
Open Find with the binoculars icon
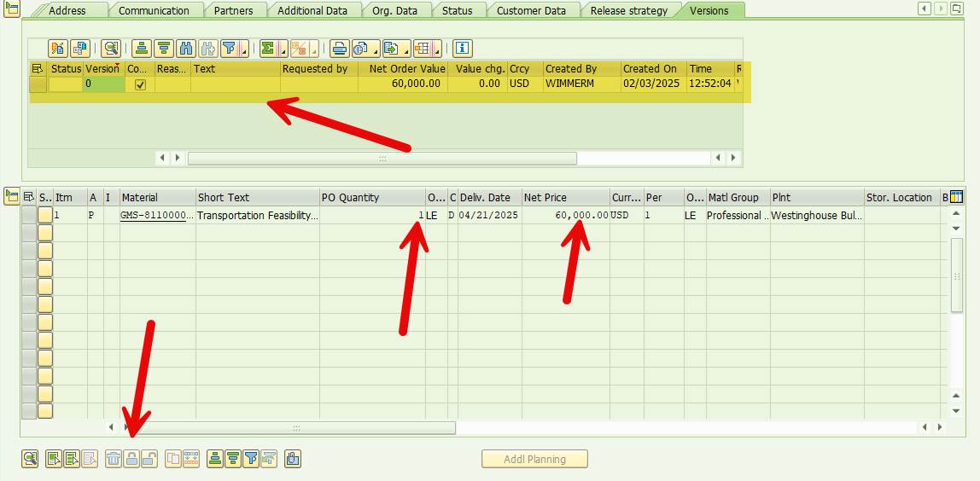(185, 48)
